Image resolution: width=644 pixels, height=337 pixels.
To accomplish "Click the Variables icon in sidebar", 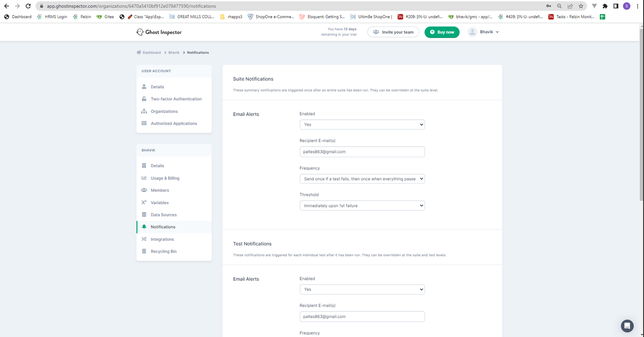I will pos(144,203).
